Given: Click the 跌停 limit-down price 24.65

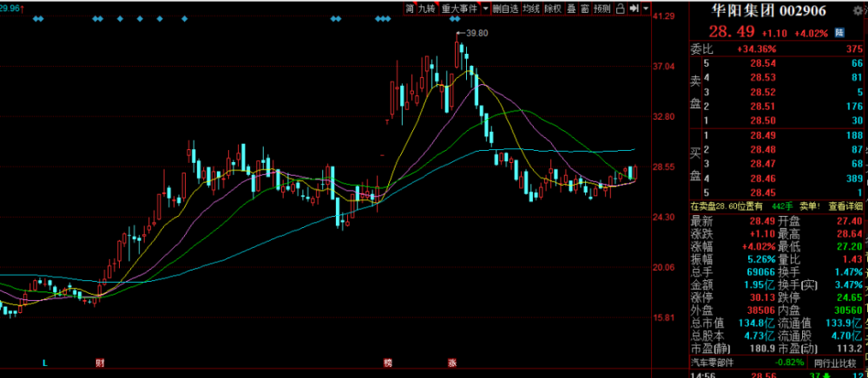Looking at the screenshot, I should 850,298.
